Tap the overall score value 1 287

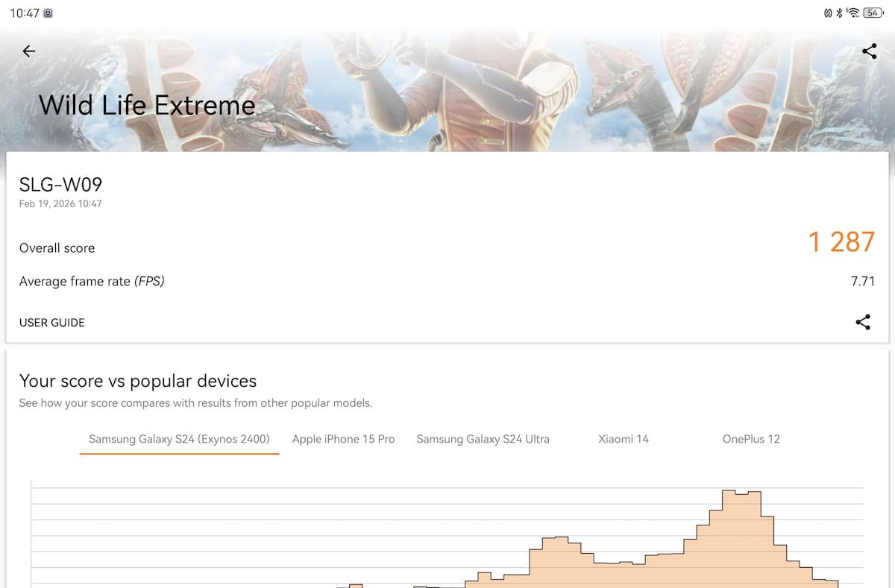click(x=841, y=242)
